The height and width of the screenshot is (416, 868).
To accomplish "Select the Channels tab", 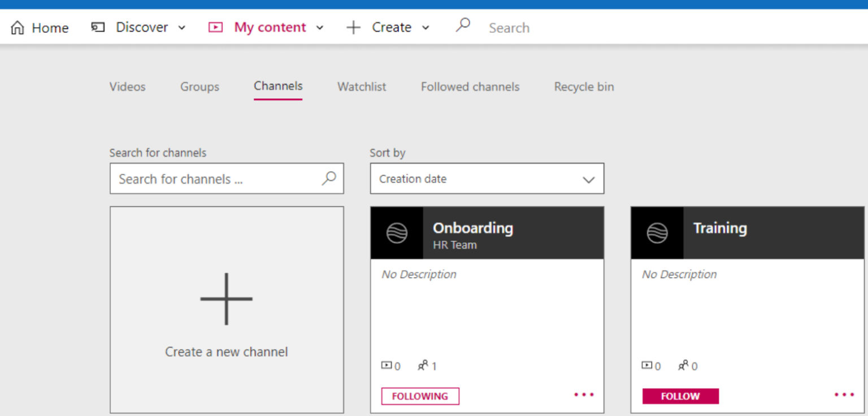I will point(278,86).
